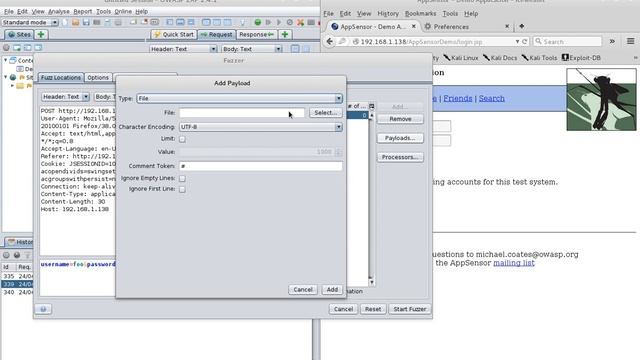The image size is (640, 360).
Task: Open the Report menu in ZAP
Action: [x=82, y=11]
